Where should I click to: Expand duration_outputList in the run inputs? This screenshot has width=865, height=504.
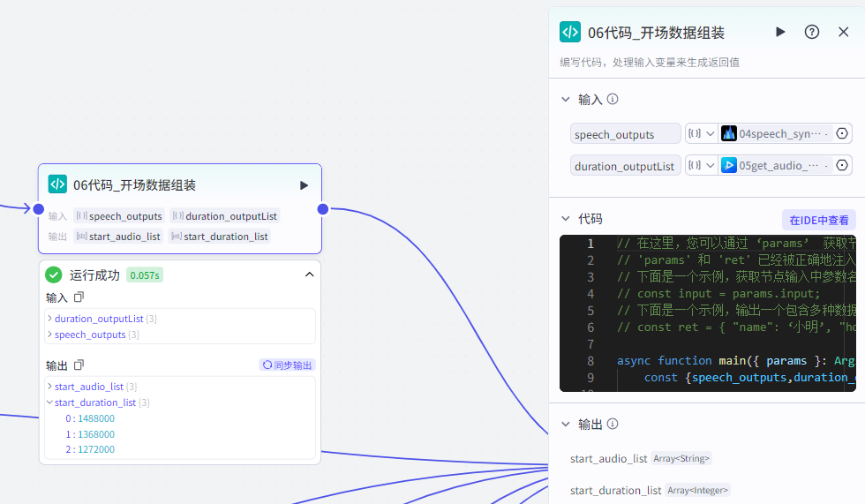click(49, 319)
